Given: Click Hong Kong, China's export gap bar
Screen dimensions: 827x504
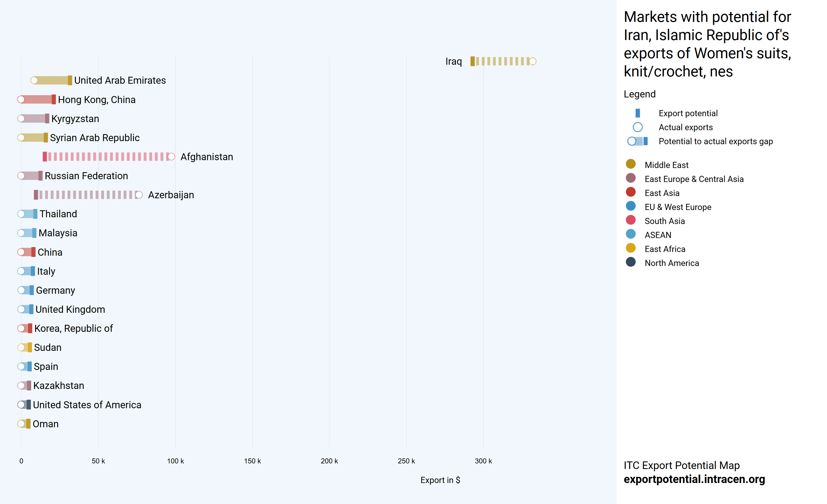Looking at the screenshot, I should [37, 100].
